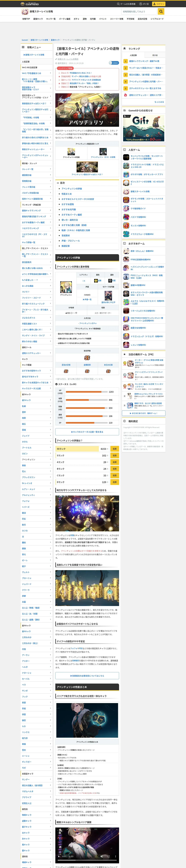Click the 32044 damage battle screenshot
This screenshot has width=186, height=868.
point(87,513)
